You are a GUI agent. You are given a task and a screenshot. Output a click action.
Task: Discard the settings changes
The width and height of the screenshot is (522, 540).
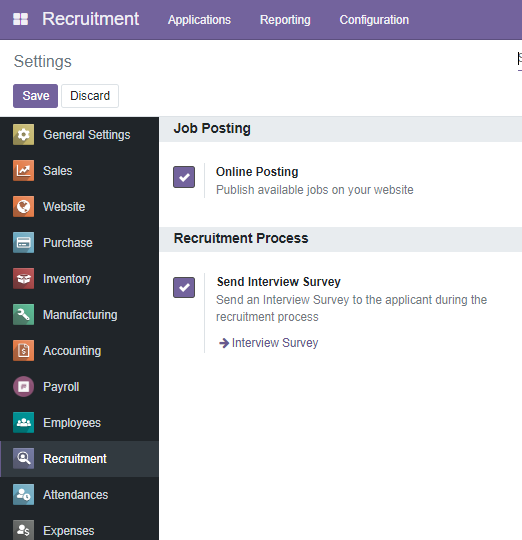tap(90, 96)
